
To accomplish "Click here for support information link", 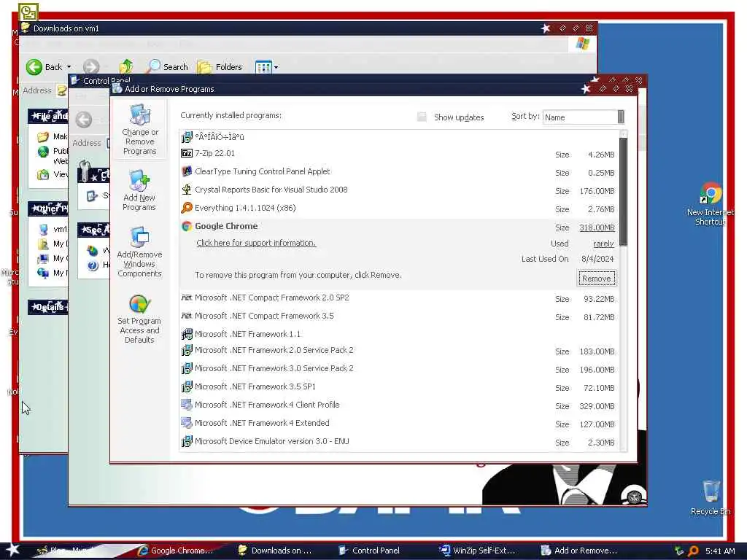I will coord(256,243).
